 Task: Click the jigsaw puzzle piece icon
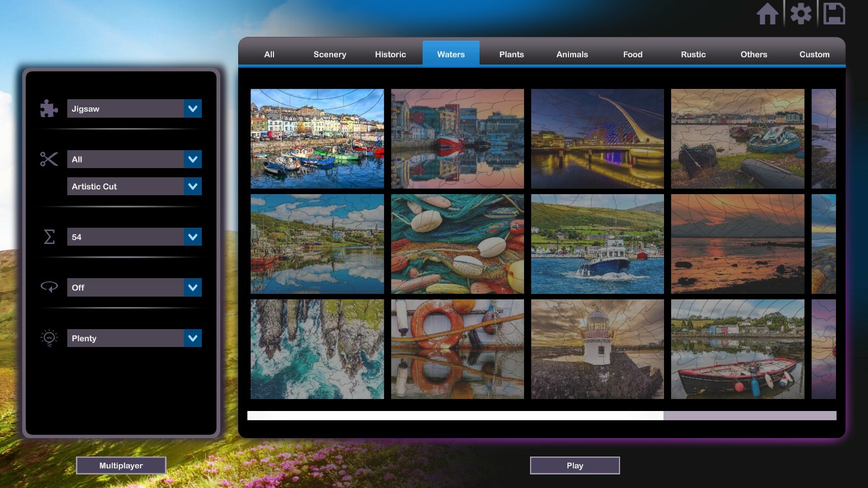pos(48,108)
